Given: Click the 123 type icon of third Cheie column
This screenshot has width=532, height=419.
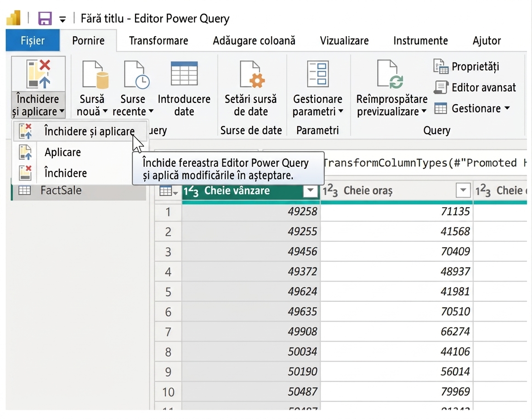Looking at the screenshot, I should [483, 191].
